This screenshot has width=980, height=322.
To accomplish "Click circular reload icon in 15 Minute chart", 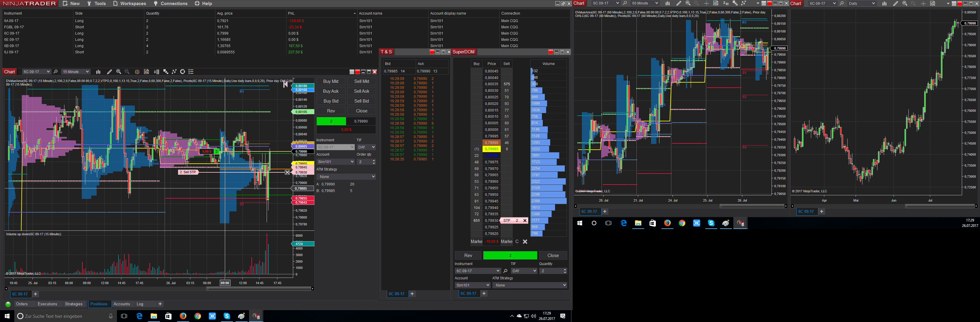I will tap(183, 72).
